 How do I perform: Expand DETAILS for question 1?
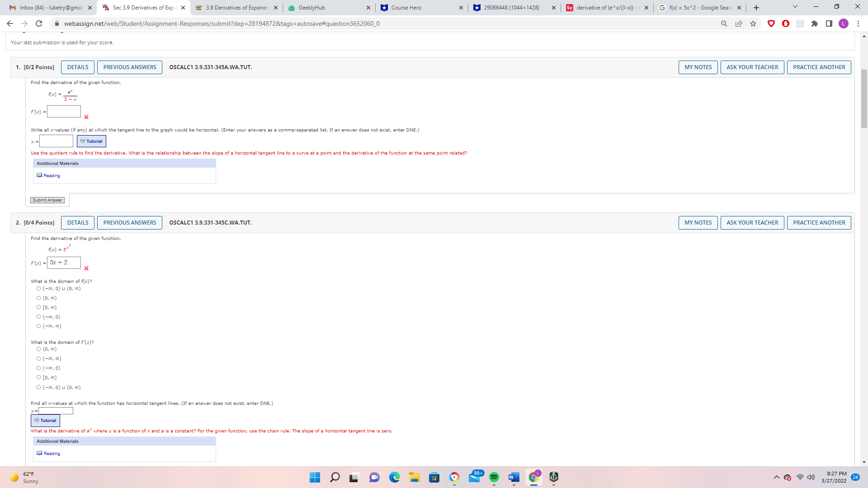coord(78,67)
